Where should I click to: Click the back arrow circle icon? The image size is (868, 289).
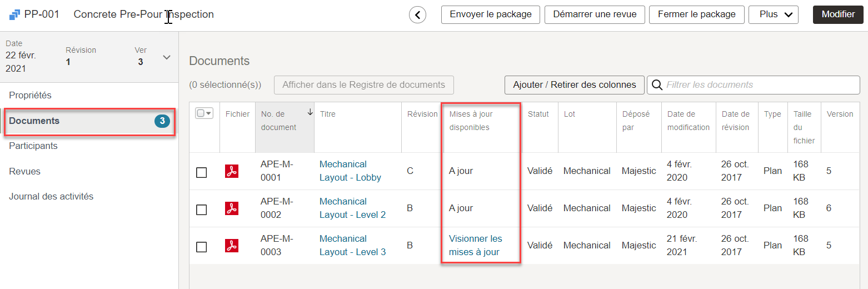(x=417, y=15)
